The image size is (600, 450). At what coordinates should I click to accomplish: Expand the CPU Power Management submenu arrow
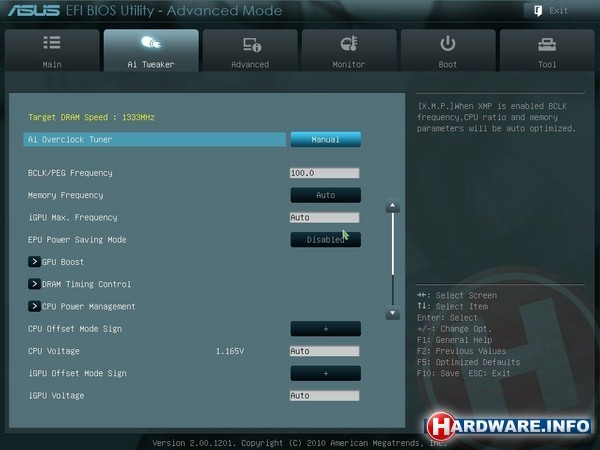(x=34, y=306)
